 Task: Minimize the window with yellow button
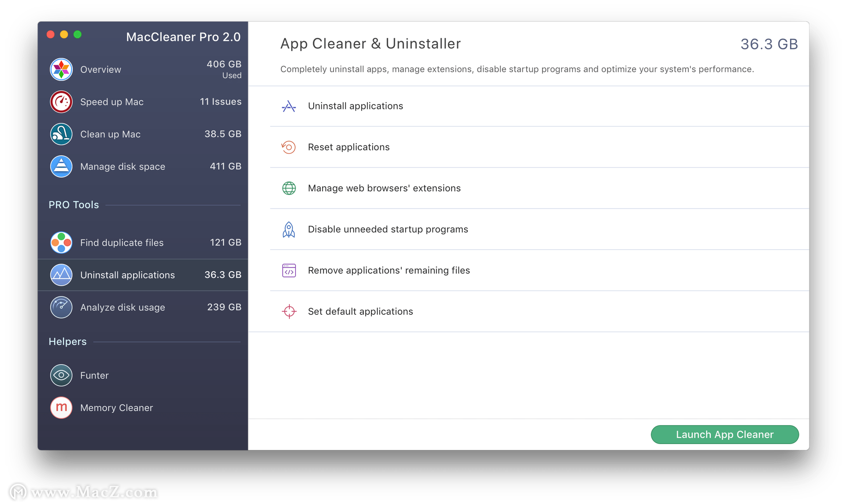pos(64,35)
